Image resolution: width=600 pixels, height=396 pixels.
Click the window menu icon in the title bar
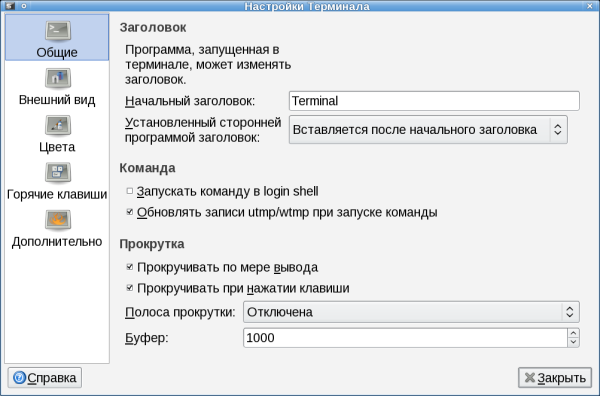coord(10,6)
